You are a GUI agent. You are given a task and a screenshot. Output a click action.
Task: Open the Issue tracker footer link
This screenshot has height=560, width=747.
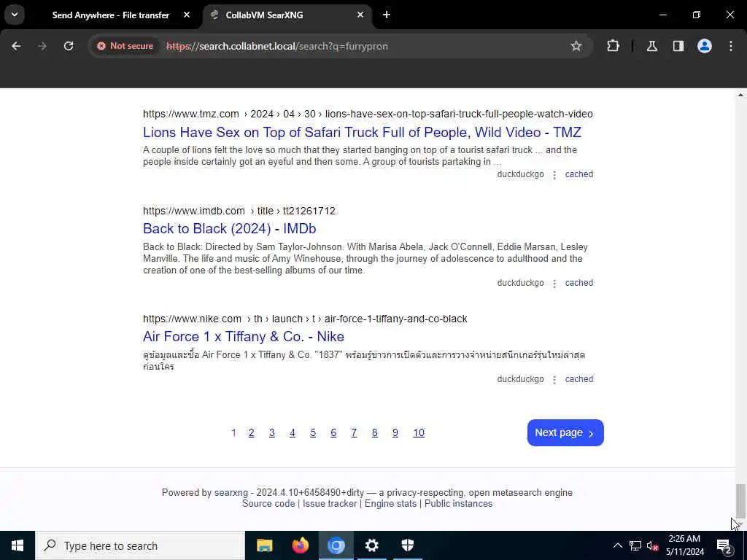(330, 504)
